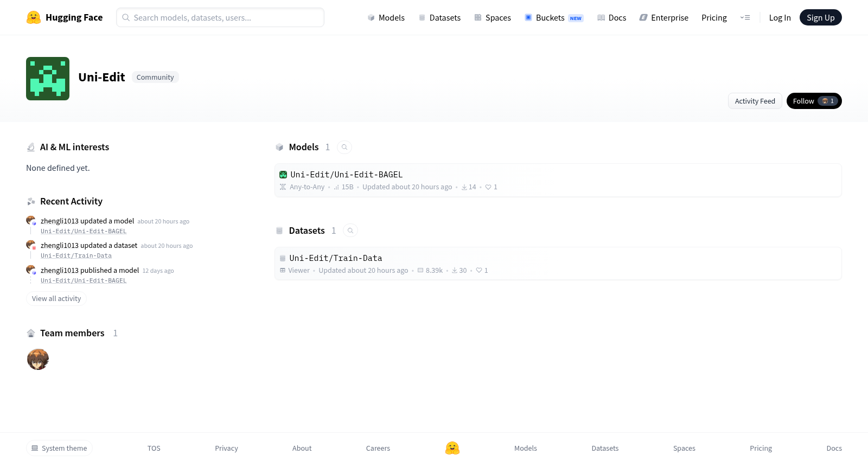Open the Buckets nav item
Screen dimensions: 868x467
point(554,17)
